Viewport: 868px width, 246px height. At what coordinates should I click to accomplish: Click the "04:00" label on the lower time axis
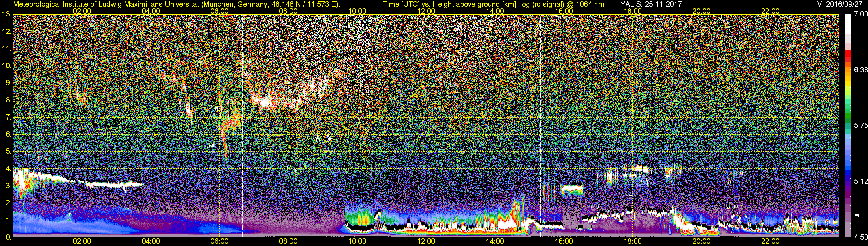151,241
